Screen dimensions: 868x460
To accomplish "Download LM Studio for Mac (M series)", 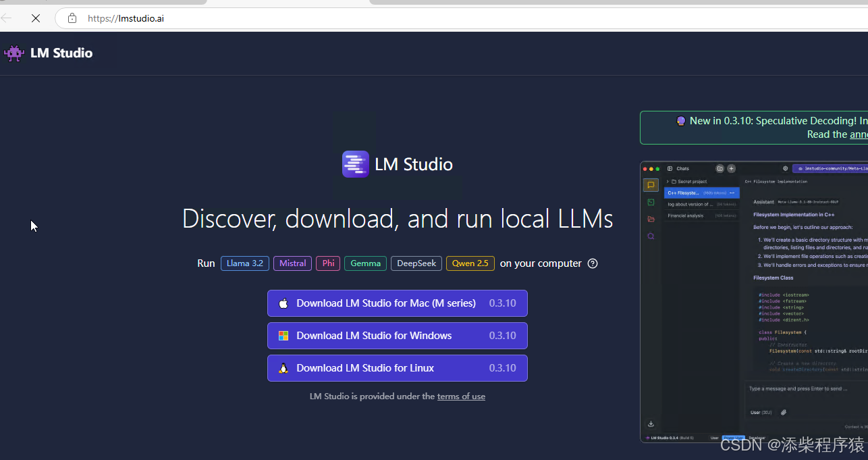I will coord(398,303).
